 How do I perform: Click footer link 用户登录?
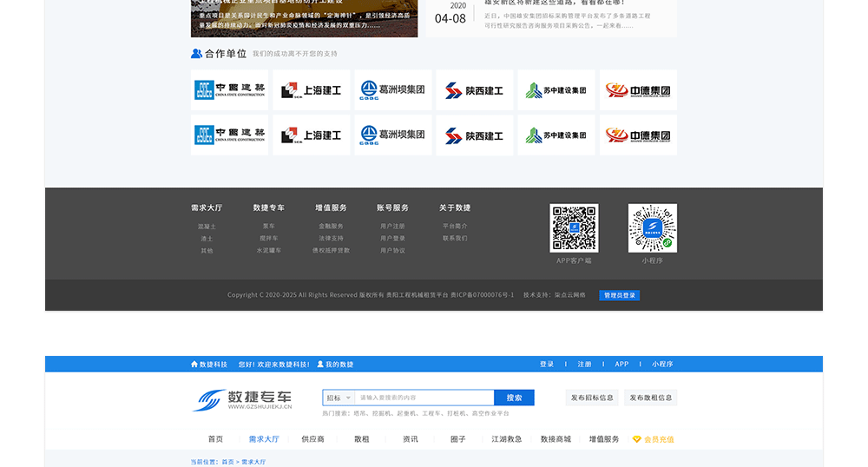pos(392,239)
